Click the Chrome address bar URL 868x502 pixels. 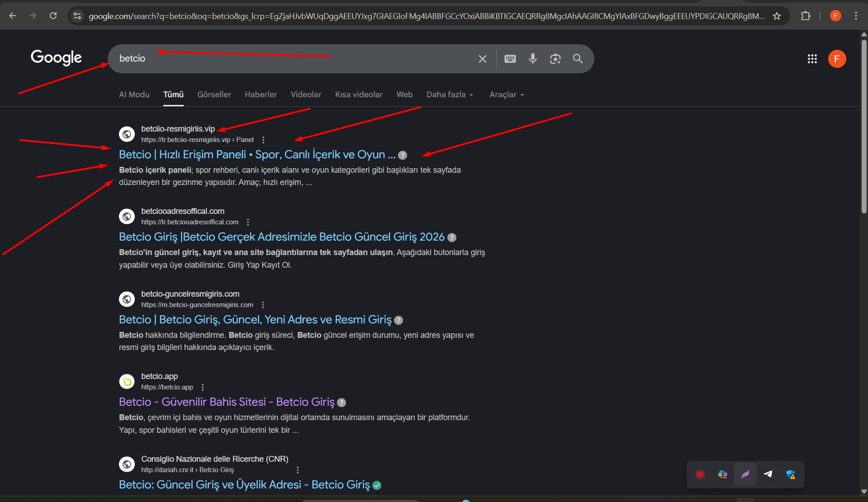click(427, 16)
